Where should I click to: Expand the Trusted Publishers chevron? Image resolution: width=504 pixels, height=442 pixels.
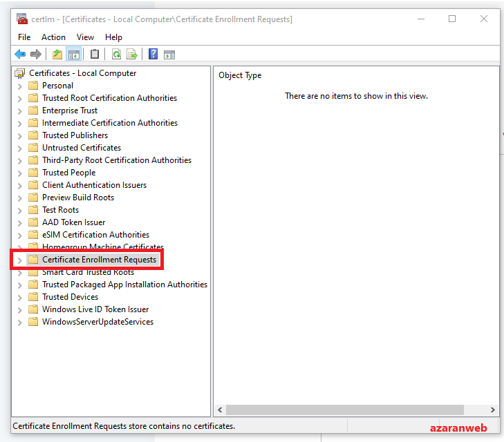[x=19, y=136]
